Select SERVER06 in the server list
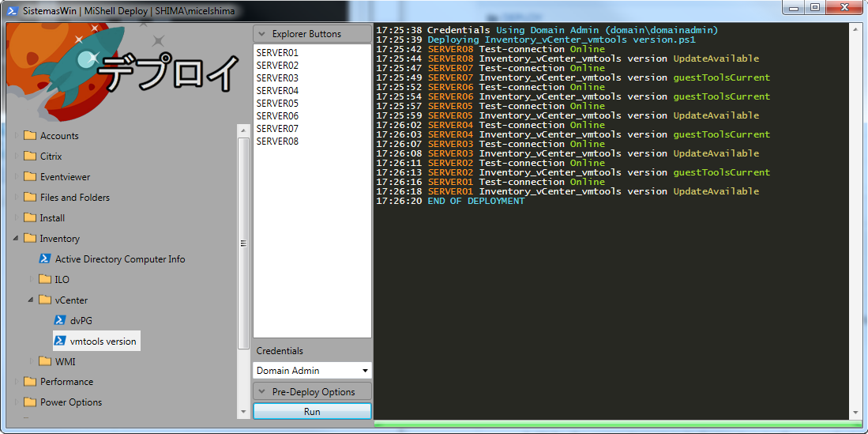Image resolution: width=868 pixels, height=434 pixels. (x=277, y=116)
